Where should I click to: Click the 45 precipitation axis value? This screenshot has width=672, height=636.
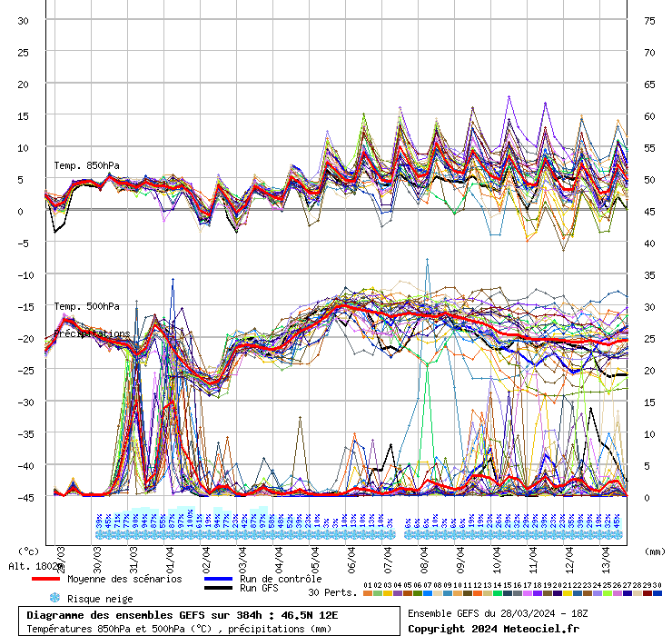[649, 212]
